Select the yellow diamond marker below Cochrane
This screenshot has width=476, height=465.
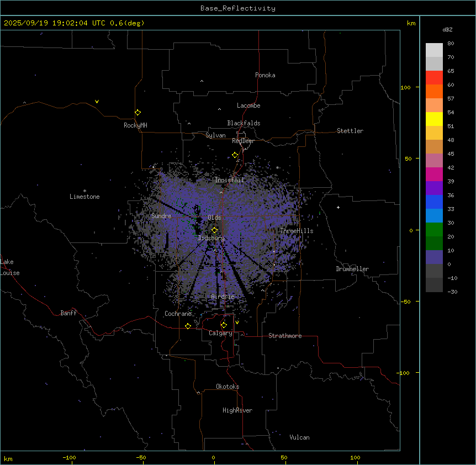[x=188, y=326]
